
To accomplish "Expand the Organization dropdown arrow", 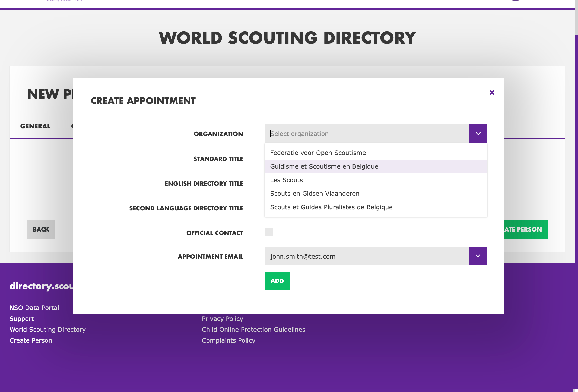I will [478, 134].
